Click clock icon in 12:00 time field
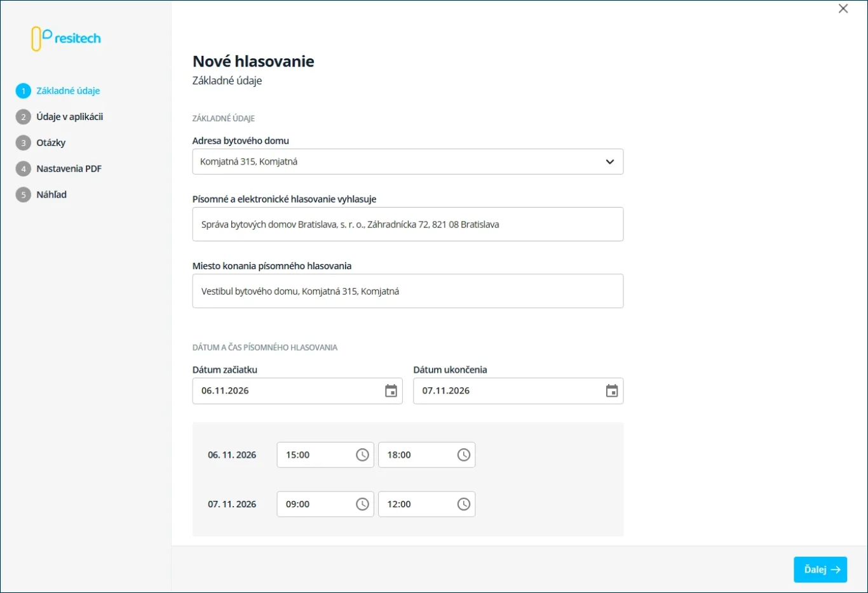 coord(464,504)
